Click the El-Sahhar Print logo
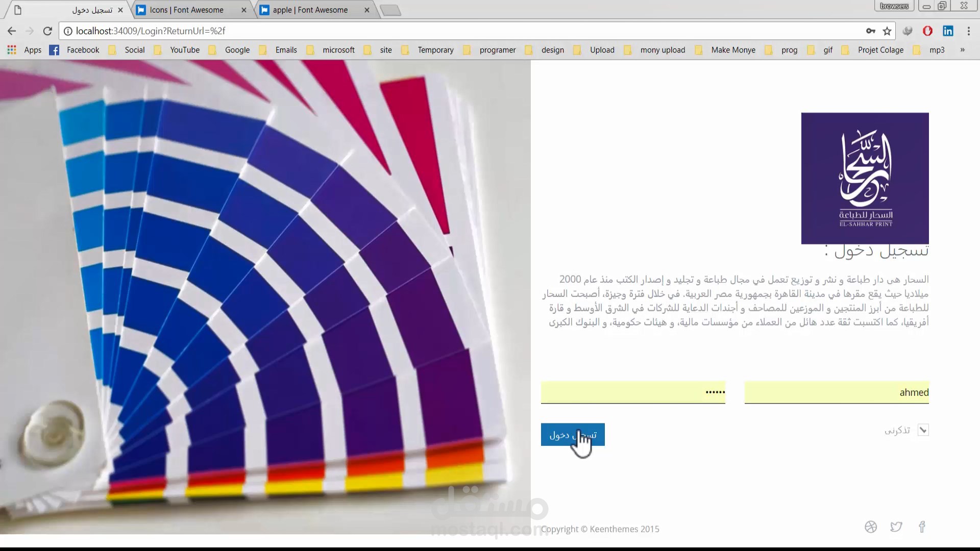Image resolution: width=980 pixels, height=551 pixels. [865, 178]
